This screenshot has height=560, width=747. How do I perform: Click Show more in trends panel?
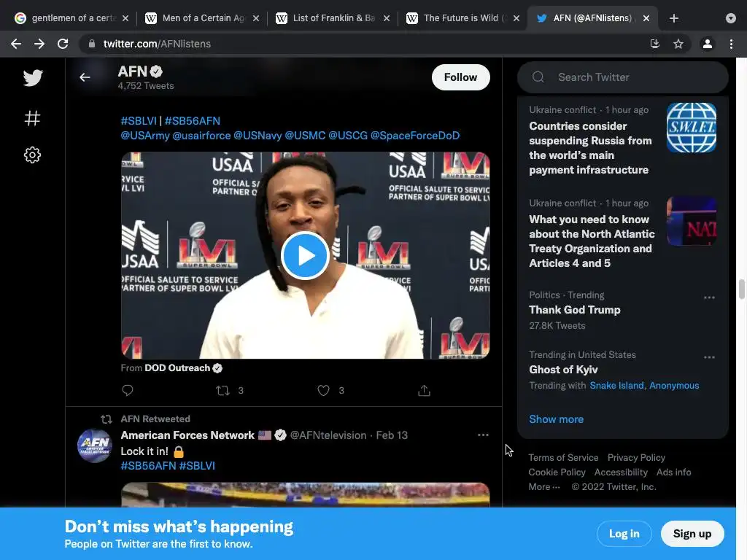(x=556, y=419)
